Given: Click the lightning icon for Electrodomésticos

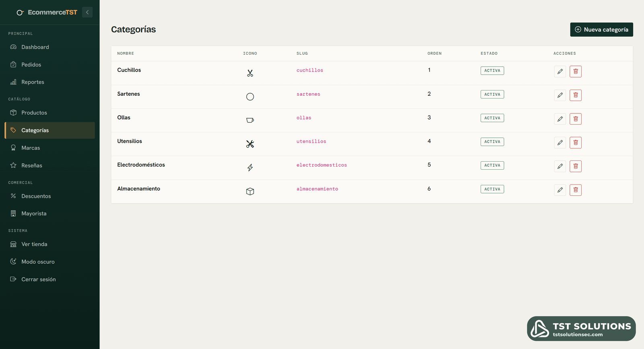Looking at the screenshot, I should point(250,168).
